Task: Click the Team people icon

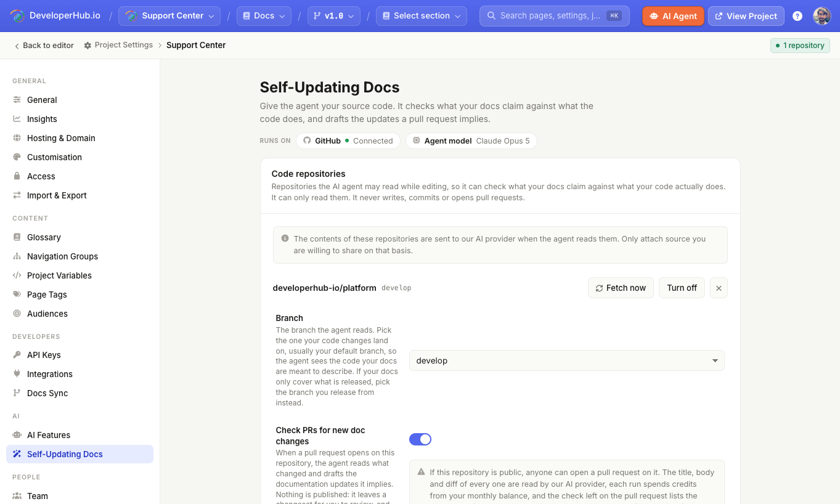Action: [17, 496]
